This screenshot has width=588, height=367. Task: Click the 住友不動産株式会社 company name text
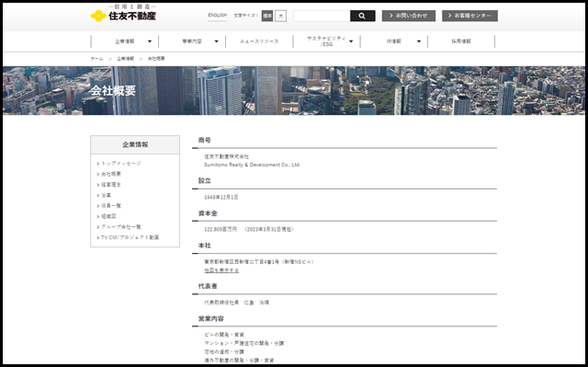pos(227,156)
